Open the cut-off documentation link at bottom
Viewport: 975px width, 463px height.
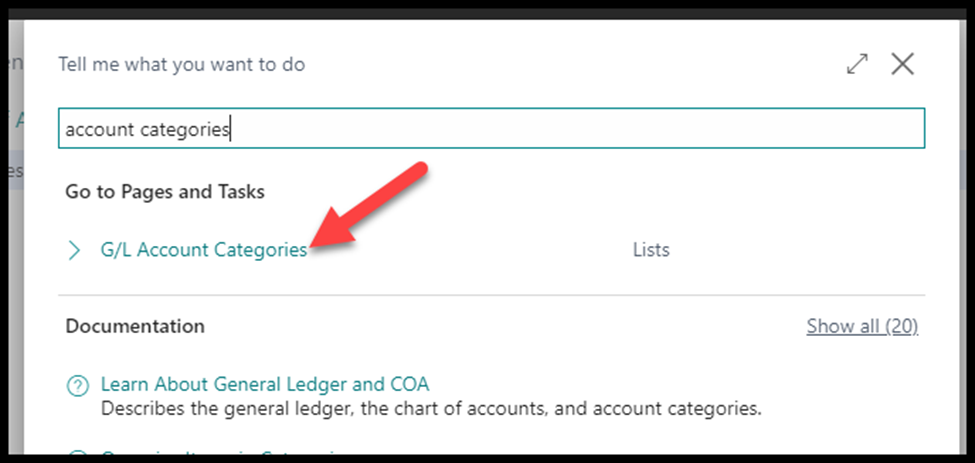[220, 457]
